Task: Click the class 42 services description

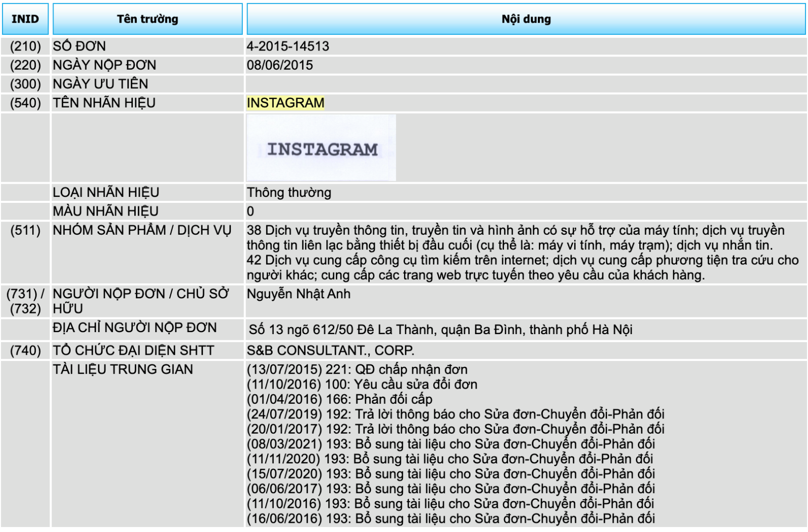Action: point(523,268)
